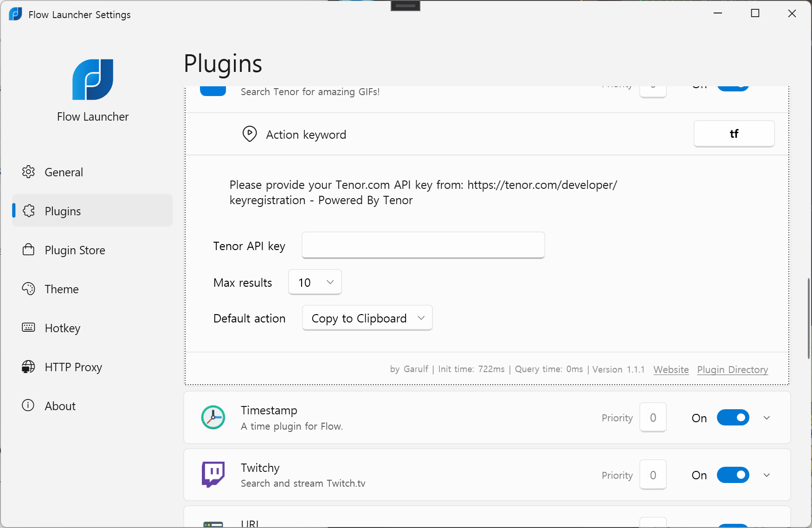Click the Action keyword pin icon
812x528 pixels.
click(250, 134)
